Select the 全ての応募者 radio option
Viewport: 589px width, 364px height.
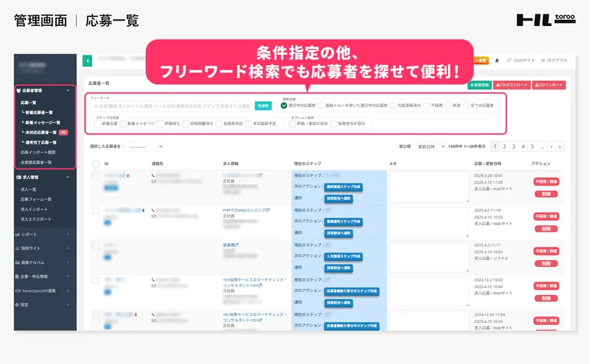coord(466,105)
